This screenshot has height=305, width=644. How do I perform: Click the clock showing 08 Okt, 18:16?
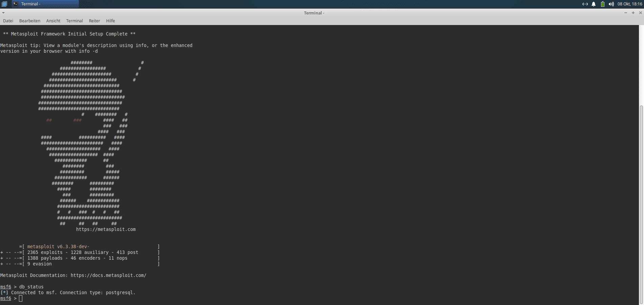[630, 4]
